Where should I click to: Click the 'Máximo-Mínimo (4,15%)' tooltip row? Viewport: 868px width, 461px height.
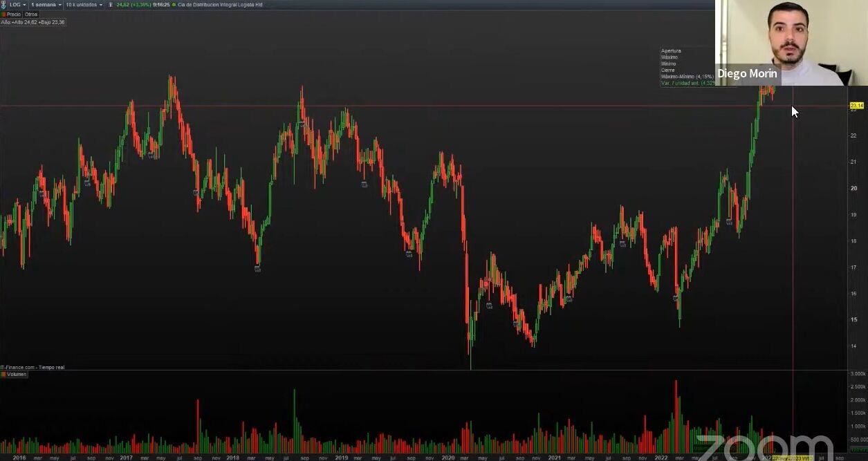click(687, 76)
